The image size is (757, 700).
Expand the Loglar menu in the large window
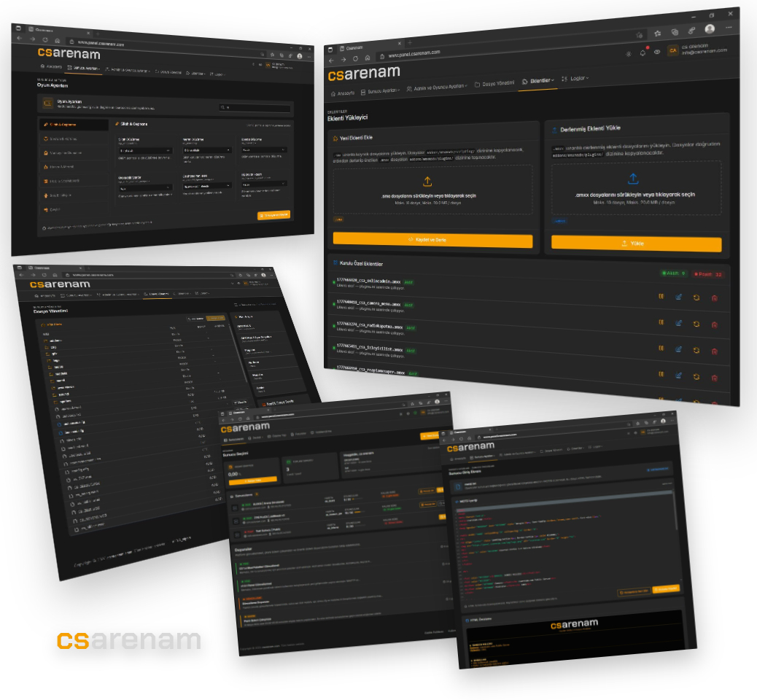click(575, 78)
